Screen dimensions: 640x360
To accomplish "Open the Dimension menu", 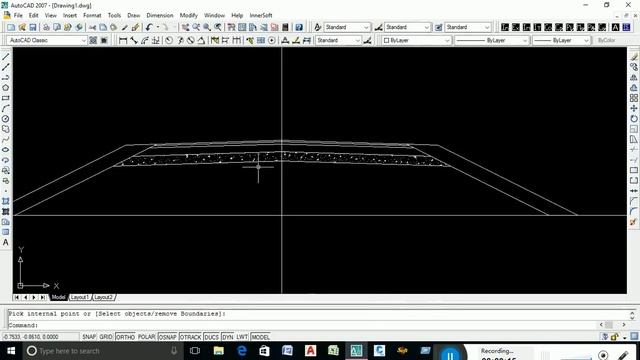I will [x=160, y=15].
